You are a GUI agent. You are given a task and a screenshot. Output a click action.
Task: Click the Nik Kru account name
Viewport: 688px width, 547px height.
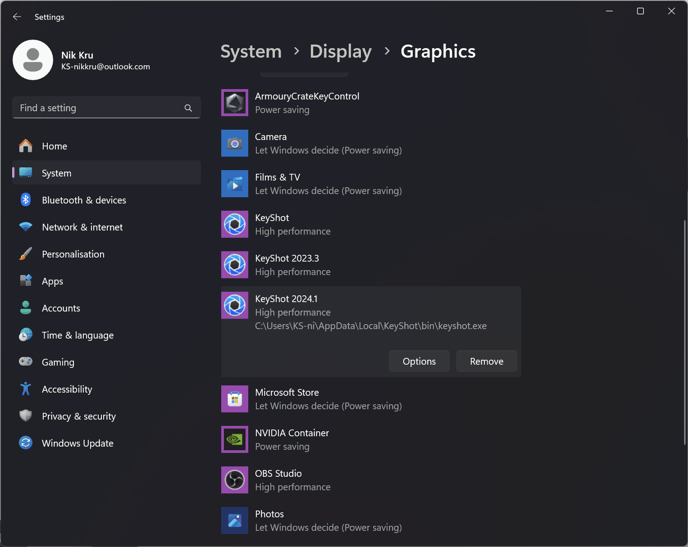point(77,55)
